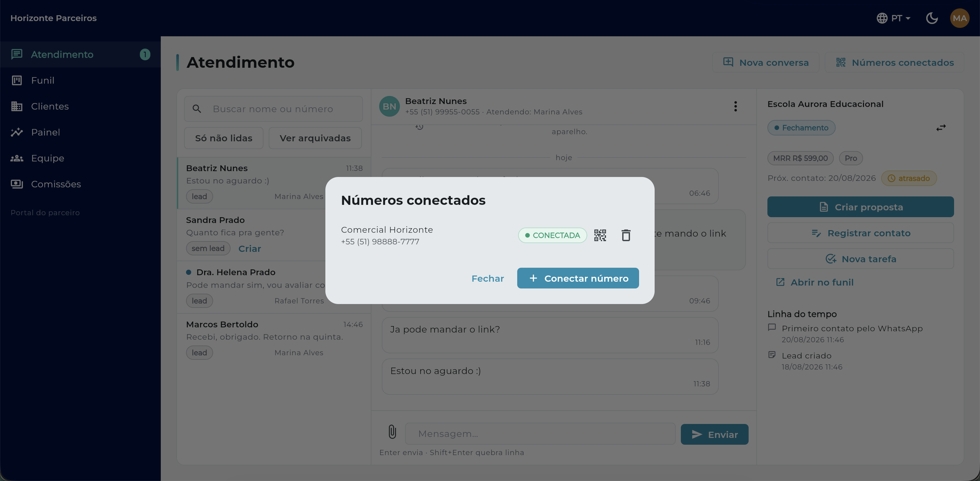This screenshot has width=980, height=481.
Task: Click lead tag on Marcos Bertoldo row
Action: pyautogui.click(x=199, y=353)
